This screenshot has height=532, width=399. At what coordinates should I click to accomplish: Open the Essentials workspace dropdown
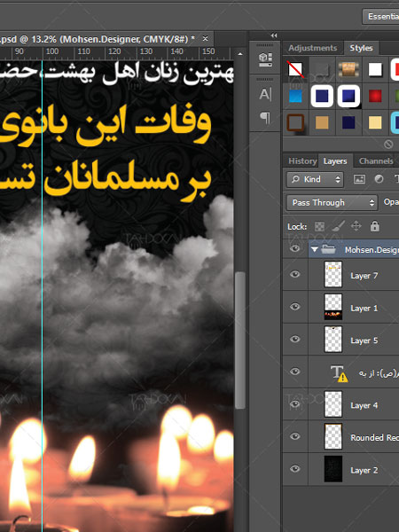pyautogui.click(x=380, y=17)
